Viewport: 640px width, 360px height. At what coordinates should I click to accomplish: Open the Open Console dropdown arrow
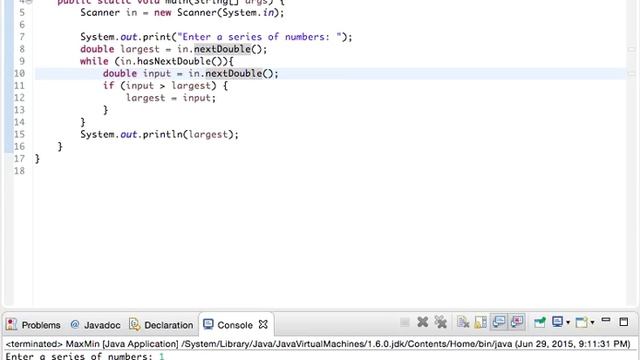pyautogui.click(x=592, y=323)
